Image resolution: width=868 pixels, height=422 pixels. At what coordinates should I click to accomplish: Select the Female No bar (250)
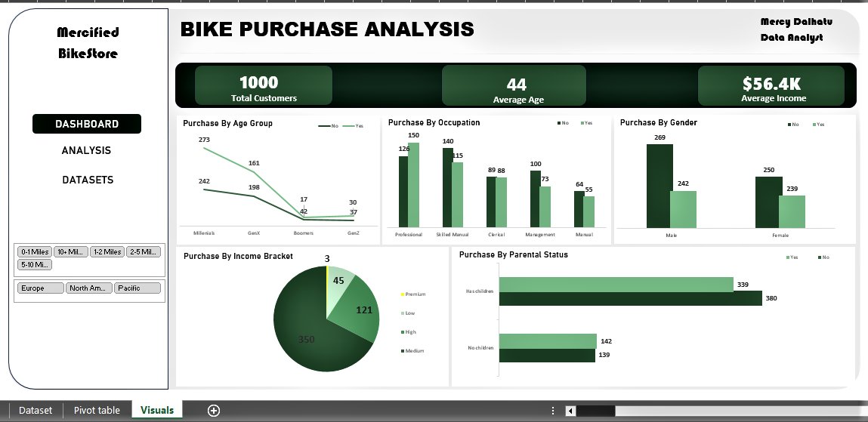click(769, 202)
